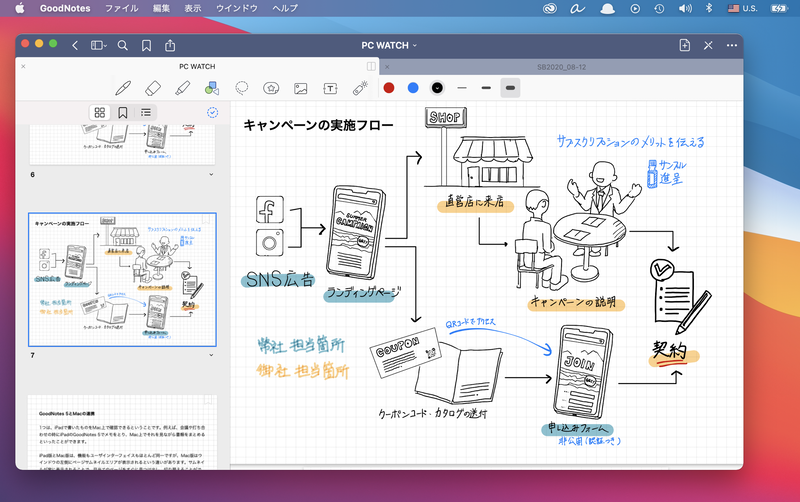The width and height of the screenshot is (800, 502).
Task: Switch to the SB2020_08-12 tab
Action: point(561,67)
